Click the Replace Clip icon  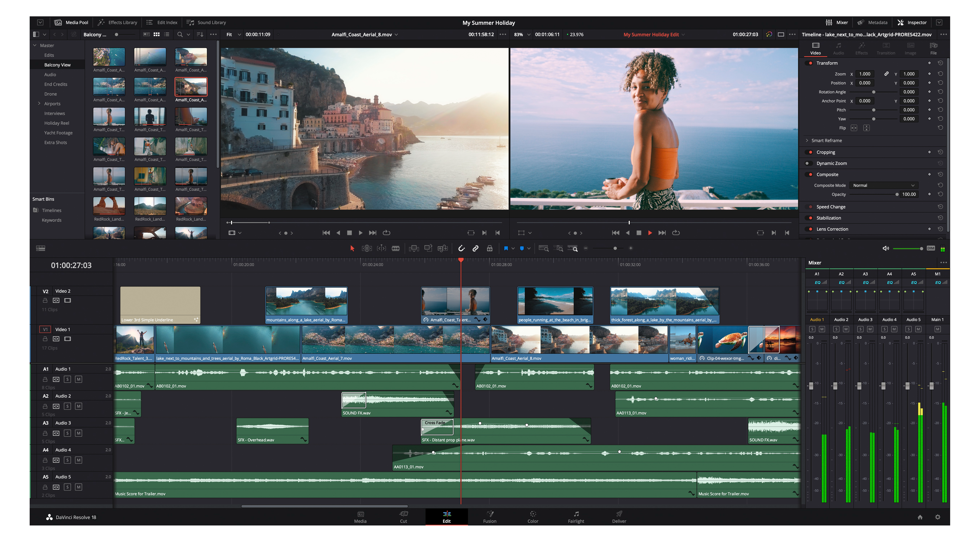(x=442, y=248)
